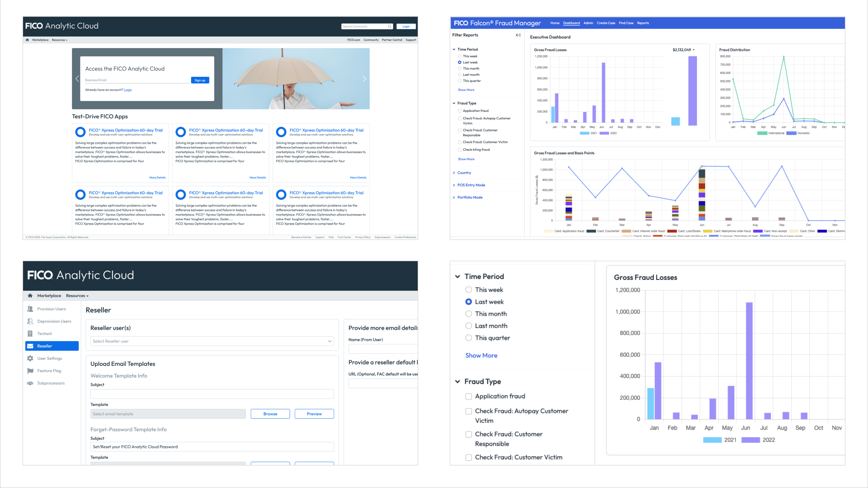Click Domestic legend swatch in Fraud Distribution

(x=791, y=133)
